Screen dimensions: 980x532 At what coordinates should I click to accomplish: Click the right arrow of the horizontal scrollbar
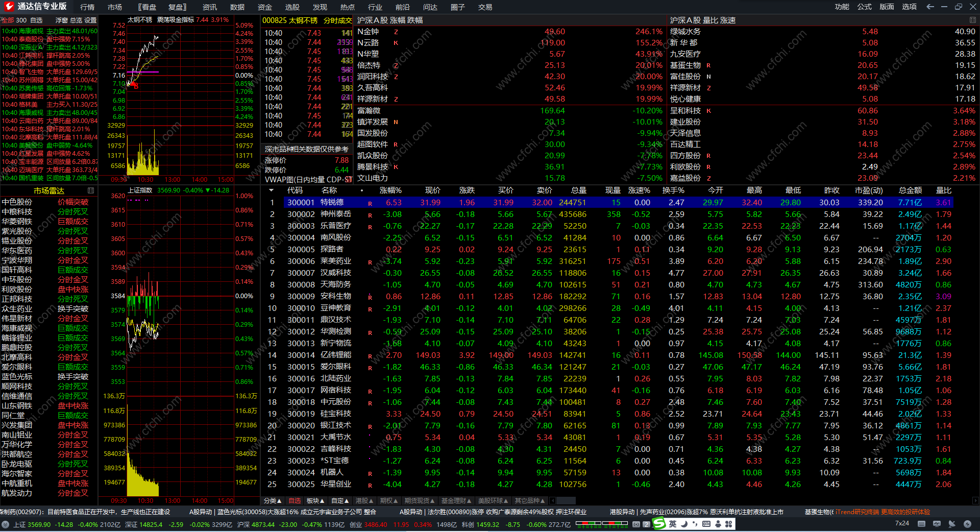tap(975, 501)
